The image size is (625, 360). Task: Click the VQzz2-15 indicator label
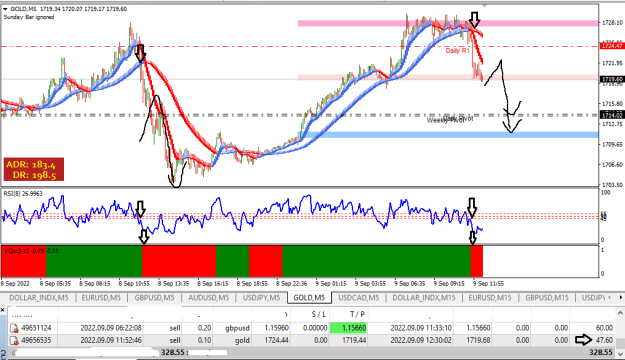click(31, 251)
